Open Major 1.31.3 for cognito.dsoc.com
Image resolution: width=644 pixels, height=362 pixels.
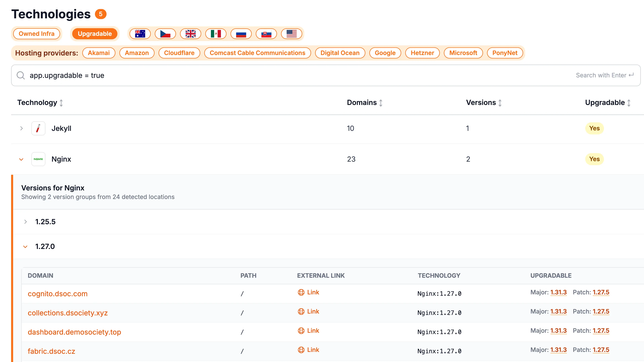558,292
